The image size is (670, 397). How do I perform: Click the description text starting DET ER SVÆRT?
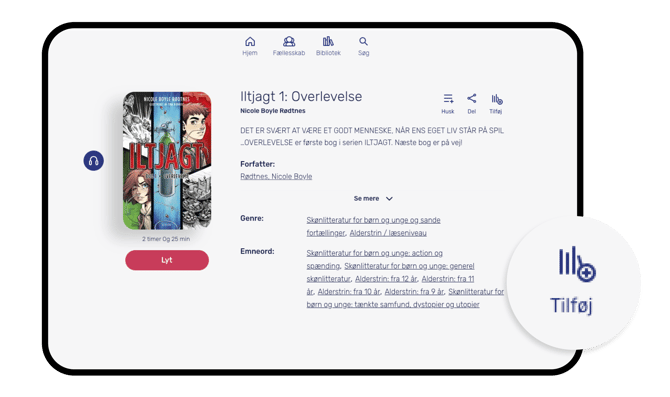pyautogui.click(x=372, y=136)
